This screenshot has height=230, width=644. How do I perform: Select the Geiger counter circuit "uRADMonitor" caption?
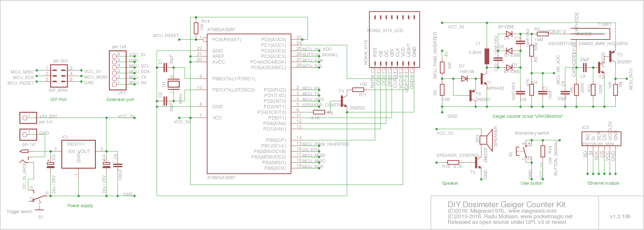point(527,116)
